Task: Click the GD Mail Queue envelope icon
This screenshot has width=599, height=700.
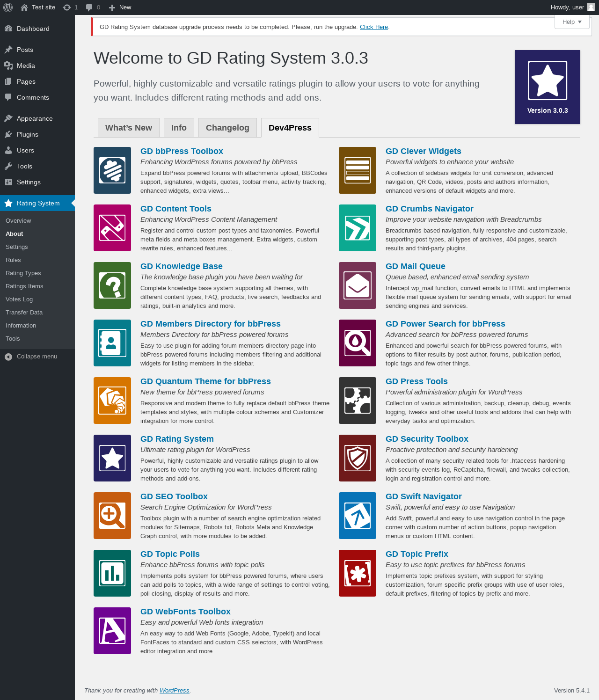Action: [358, 285]
